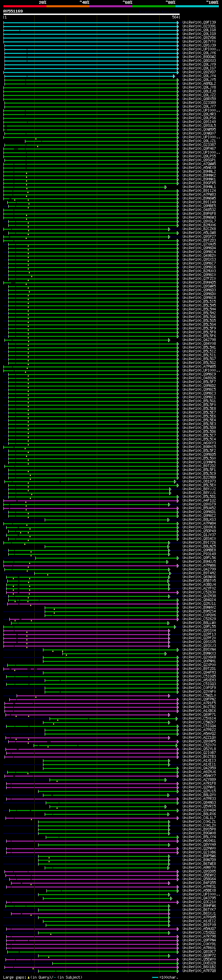Select hit label UniRef100_Q3HNP6

tap(199, 462)
